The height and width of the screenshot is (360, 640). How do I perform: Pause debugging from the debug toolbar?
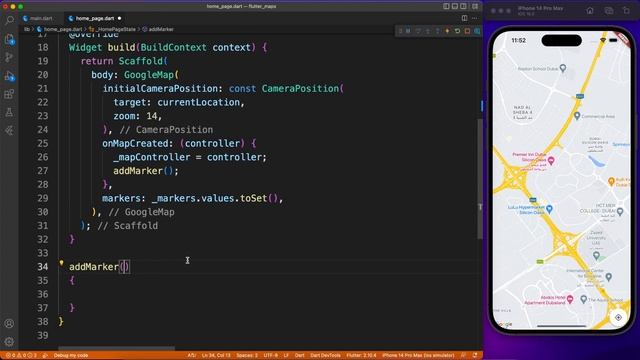coord(408,31)
